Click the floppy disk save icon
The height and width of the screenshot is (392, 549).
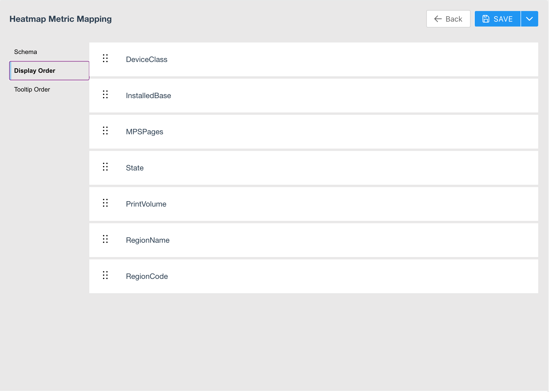point(486,19)
